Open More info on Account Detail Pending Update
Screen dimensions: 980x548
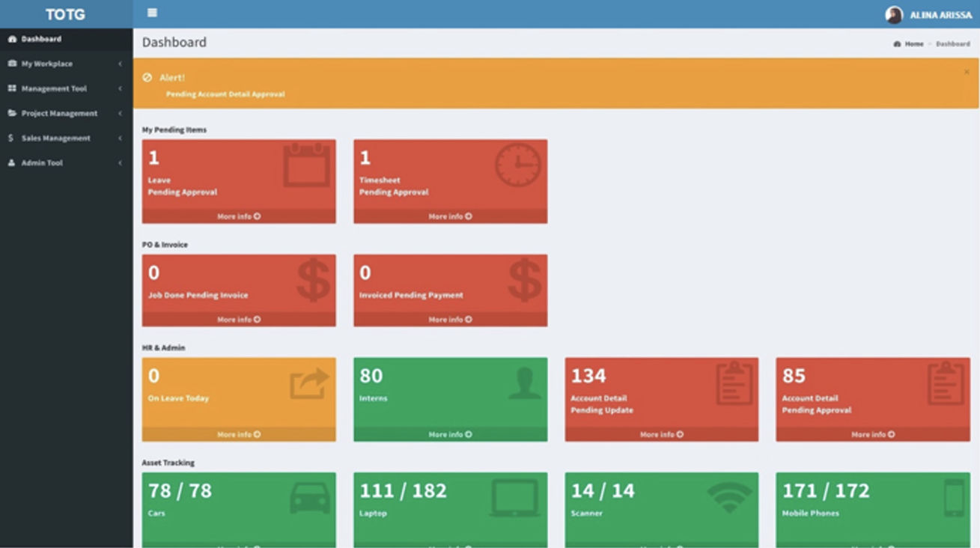[661, 434]
